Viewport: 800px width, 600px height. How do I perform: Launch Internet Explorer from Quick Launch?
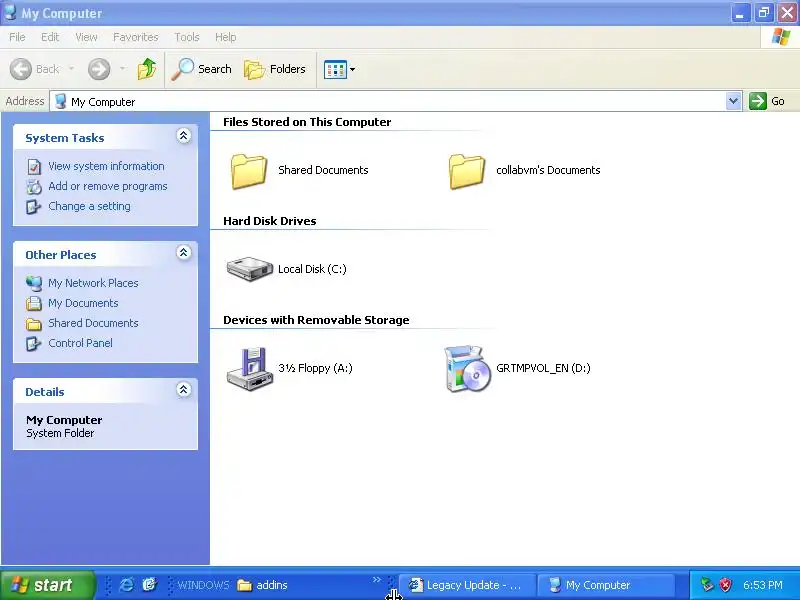[126, 585]
